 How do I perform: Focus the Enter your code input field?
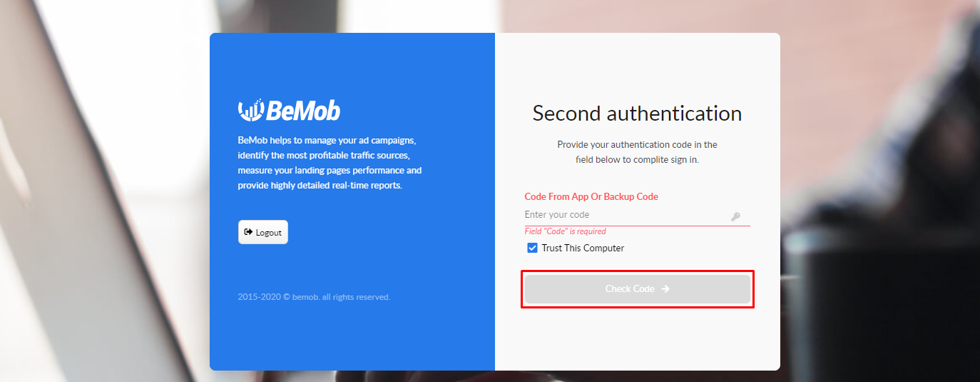point(624,215)
